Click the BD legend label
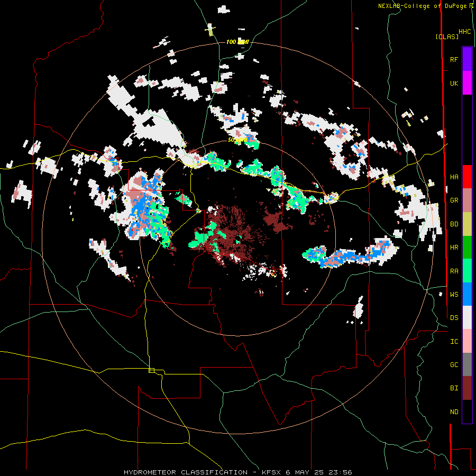476x476 pixels. pyautogui.click(x=454, y=224)
